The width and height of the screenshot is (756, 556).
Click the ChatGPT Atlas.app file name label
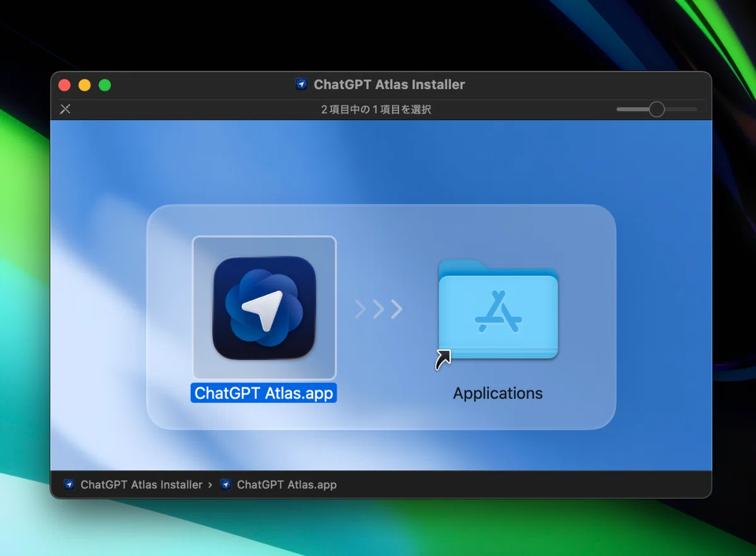pos(264,393)
